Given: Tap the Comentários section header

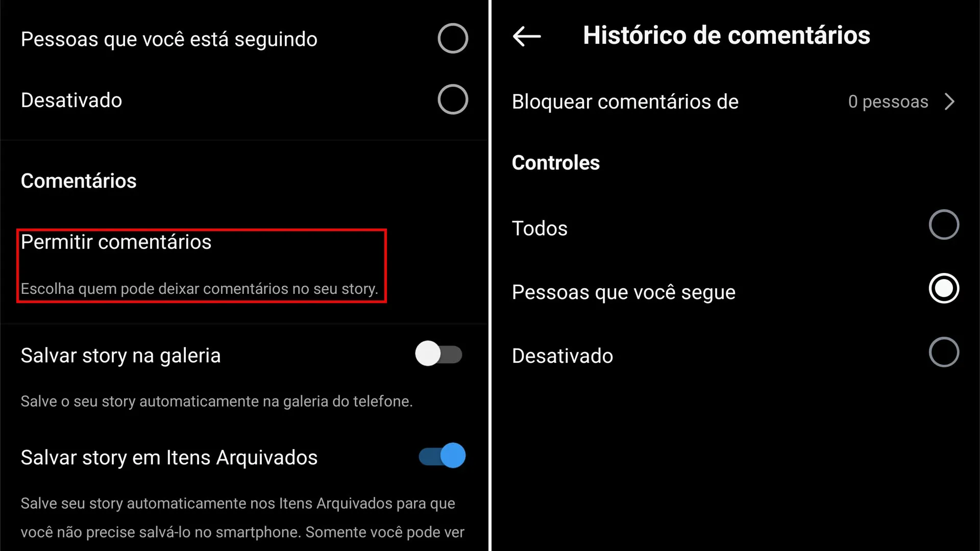Looking at the screenshot, I should [79, 181].
